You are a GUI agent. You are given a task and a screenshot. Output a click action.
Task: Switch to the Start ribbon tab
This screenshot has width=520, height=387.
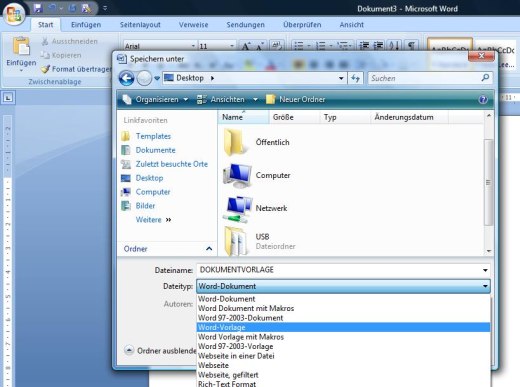[46, 25]
